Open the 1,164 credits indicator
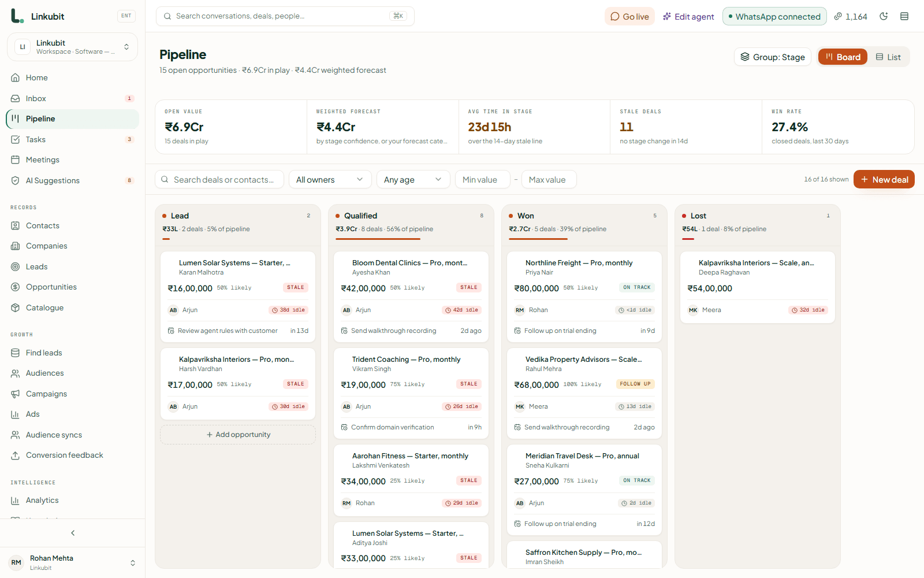The height and width of the screenshot is (578, 924). [x=851, y=16]
